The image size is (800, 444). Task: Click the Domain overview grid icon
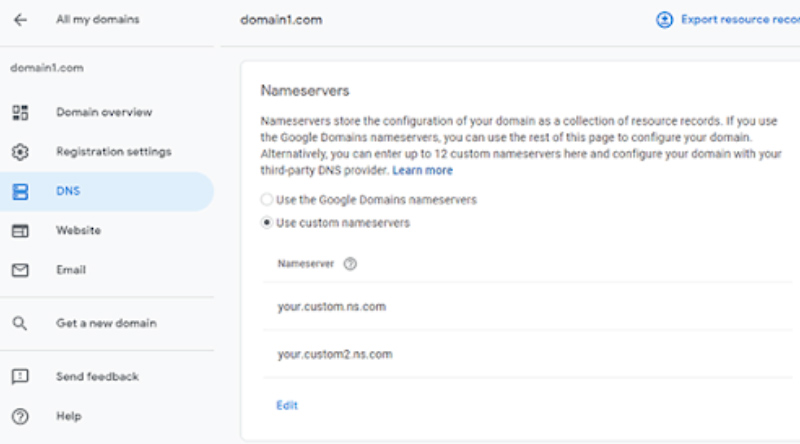[20, 112]
